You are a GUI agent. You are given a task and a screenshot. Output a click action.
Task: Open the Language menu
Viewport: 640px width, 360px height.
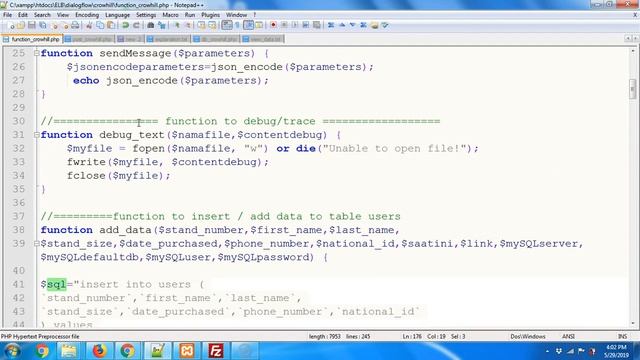coord(117,15)
